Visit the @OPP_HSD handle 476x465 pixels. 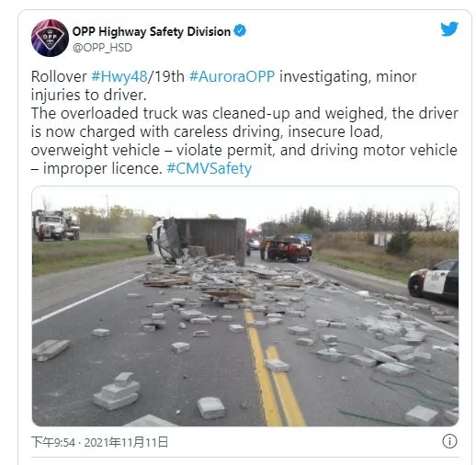[102, 48]
